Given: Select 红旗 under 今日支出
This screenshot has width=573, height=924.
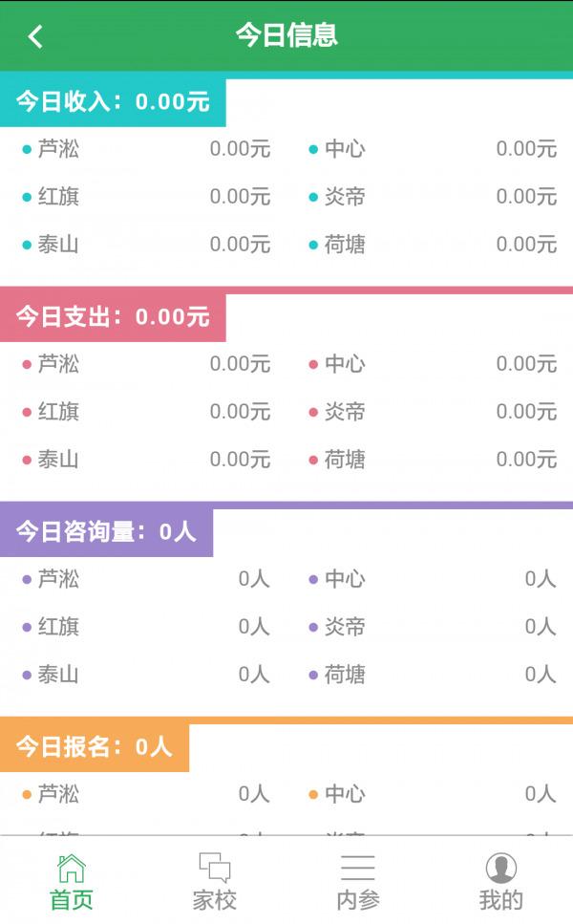Looking at the screenshot, I should pyautogui.click(x=58, y=412).
